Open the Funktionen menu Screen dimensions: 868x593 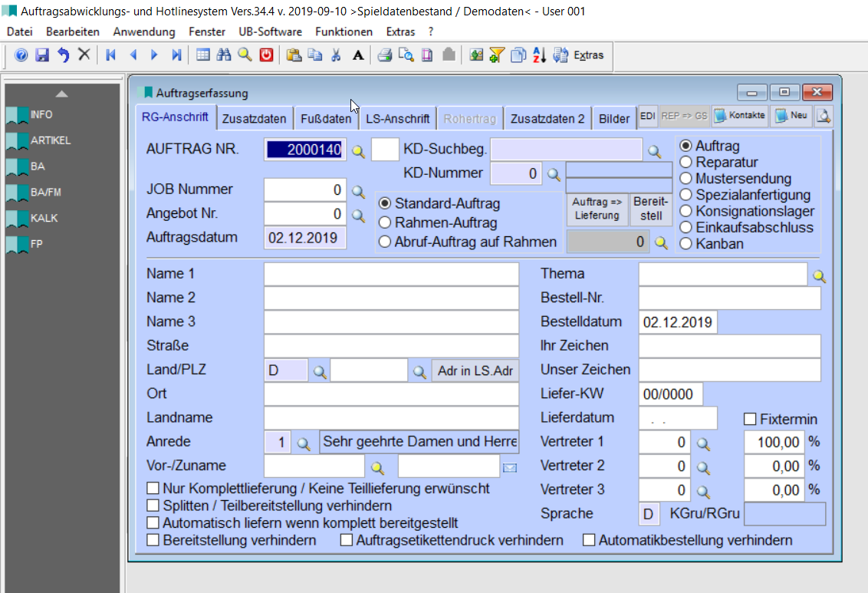click(344, 31)
